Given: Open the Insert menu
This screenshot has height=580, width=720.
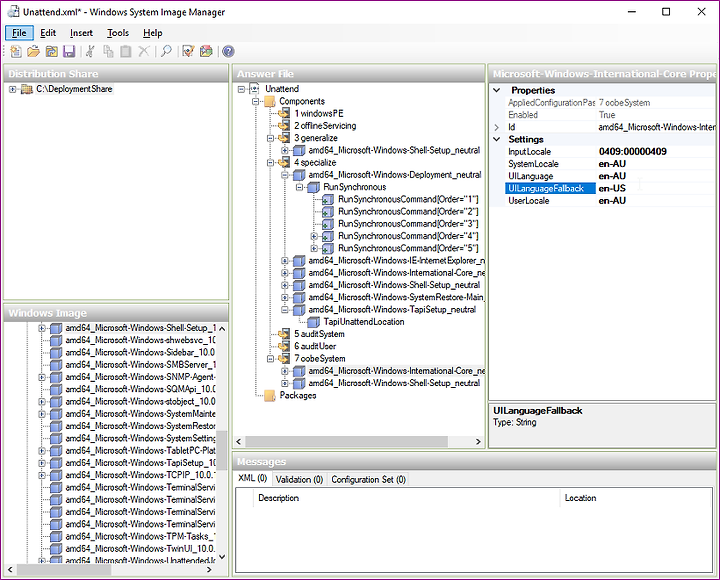Looking at the screenshot, I should click(81, 33).
